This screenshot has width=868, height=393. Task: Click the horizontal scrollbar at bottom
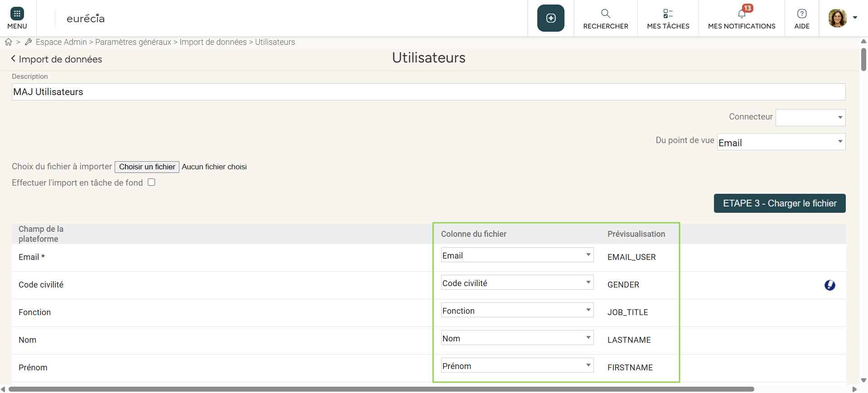pos(381,389)
